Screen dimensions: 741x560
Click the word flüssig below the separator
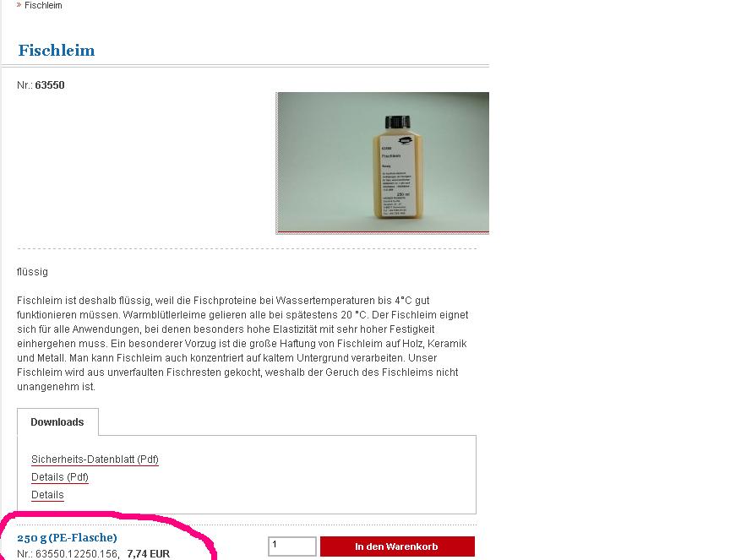32,272
